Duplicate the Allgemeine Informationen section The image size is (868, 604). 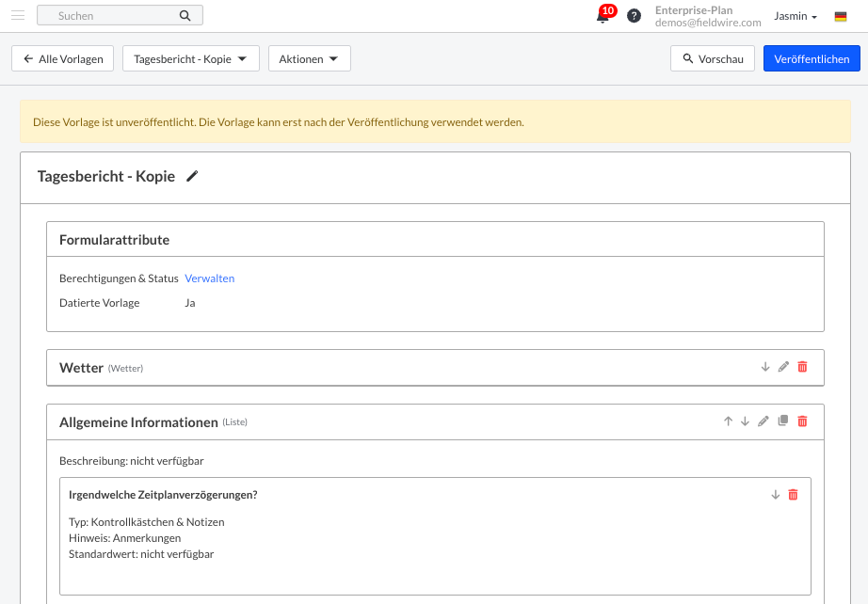pyautogui.click(x=782, y=421)
